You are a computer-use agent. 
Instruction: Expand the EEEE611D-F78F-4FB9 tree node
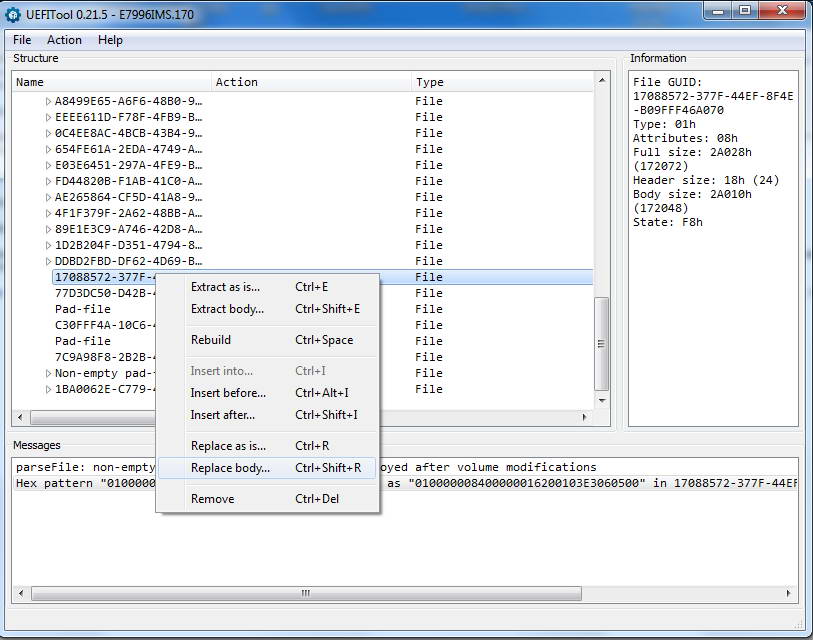[48, 117]
